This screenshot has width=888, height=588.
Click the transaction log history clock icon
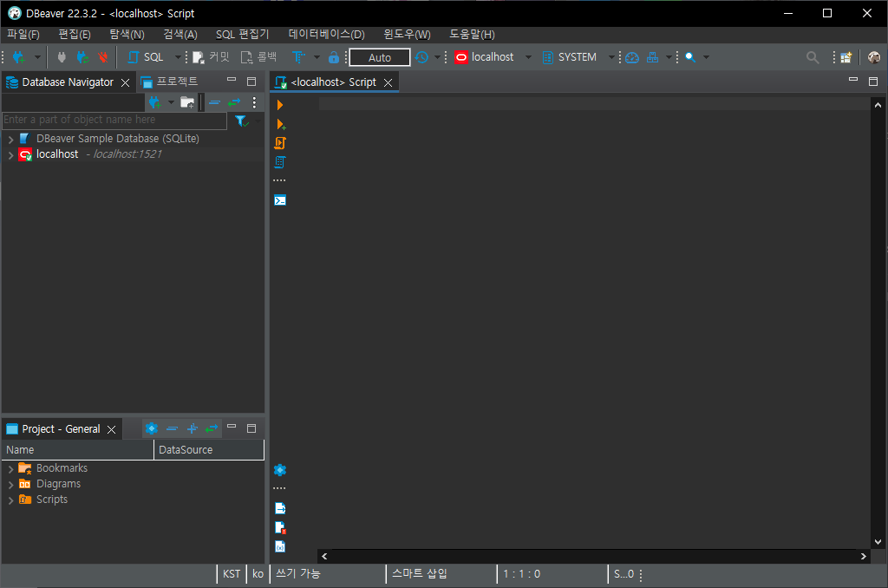[x=422, y=57]
